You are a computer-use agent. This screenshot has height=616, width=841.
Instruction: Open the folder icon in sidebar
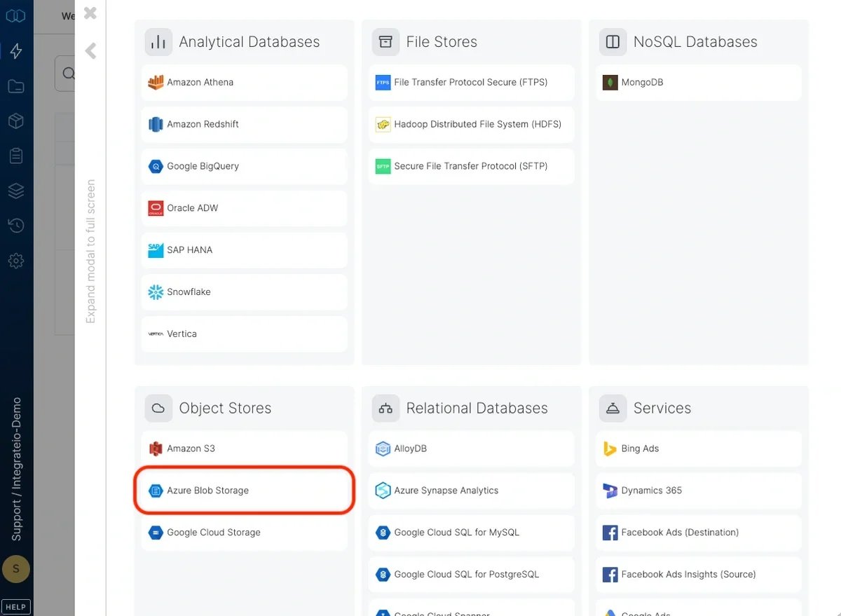16,86
